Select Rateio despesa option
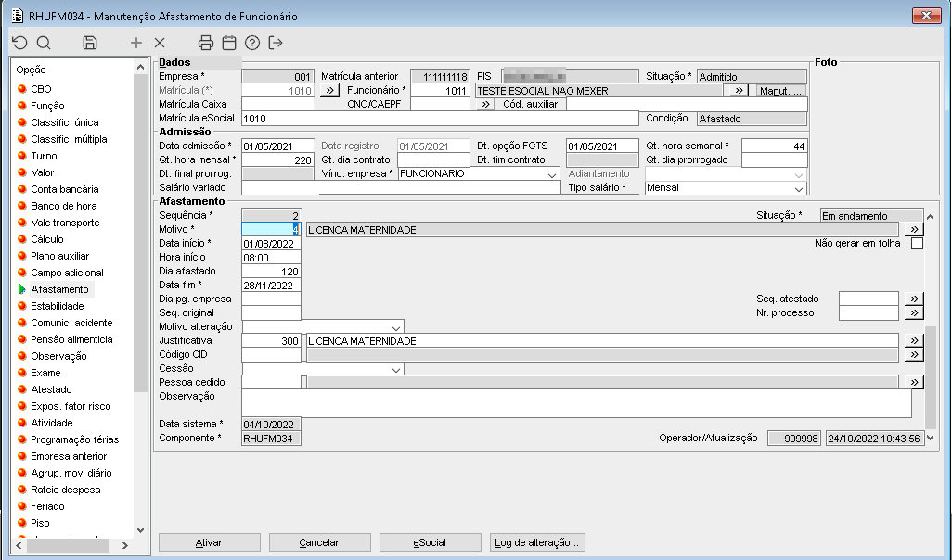952x560 pixels. tap(66, 490)
